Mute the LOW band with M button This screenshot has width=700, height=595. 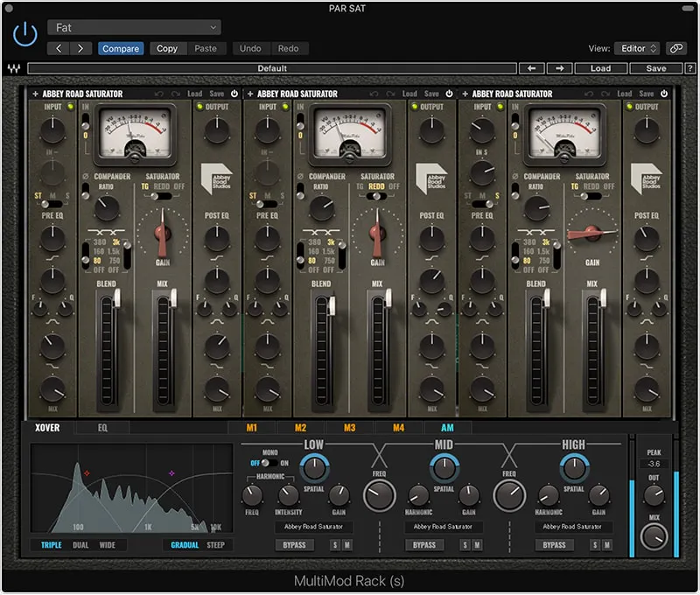[x=346, y=545]
